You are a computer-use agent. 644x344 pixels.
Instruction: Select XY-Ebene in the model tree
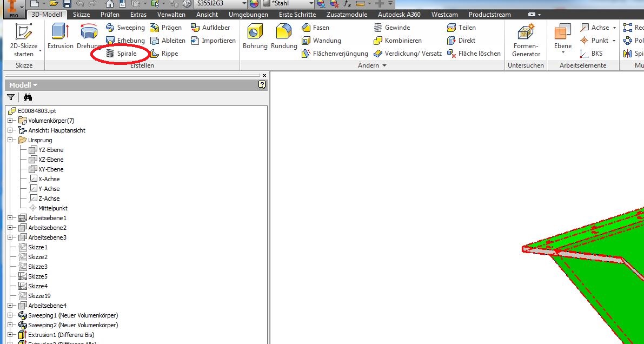[50, 169]
